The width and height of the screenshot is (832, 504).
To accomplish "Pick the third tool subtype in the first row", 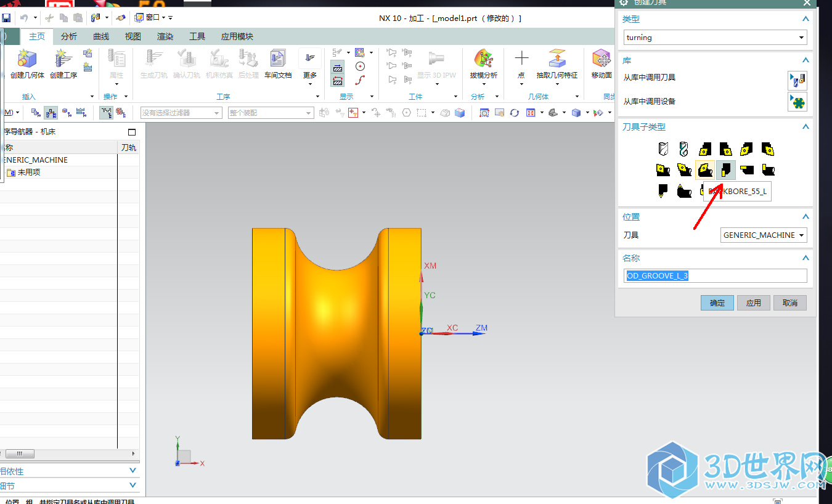I will (705, 148).
